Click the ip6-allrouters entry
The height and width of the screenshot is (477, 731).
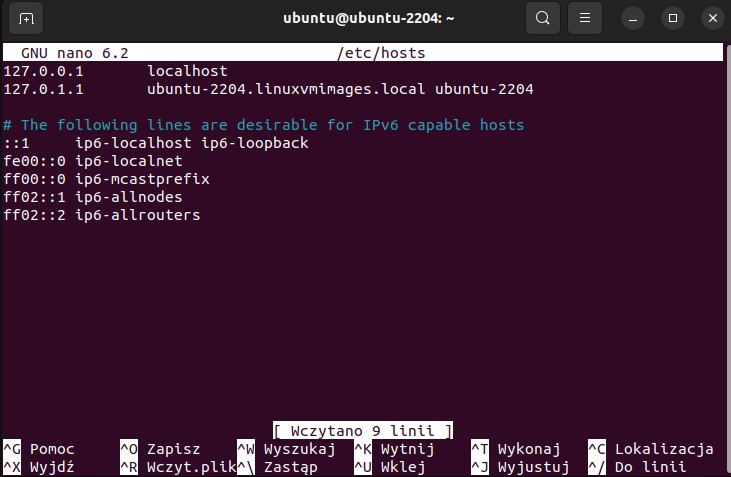point(138,215)
